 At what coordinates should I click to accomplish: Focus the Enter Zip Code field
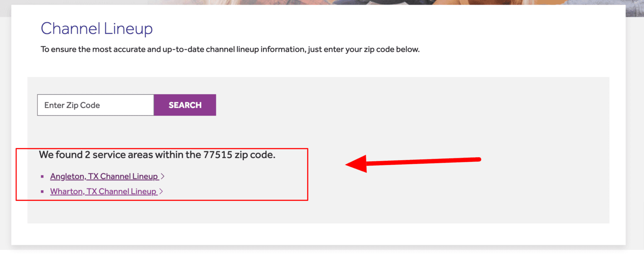coord(96,105)
